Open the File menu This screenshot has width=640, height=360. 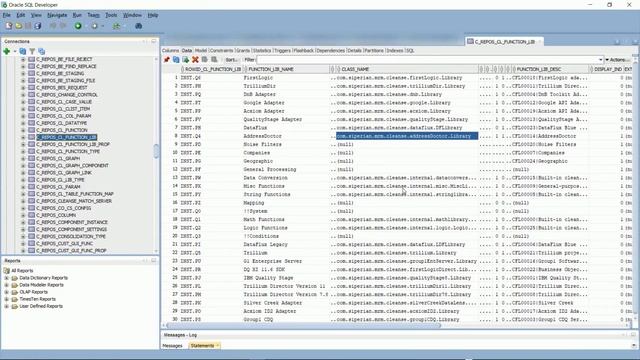[7, 15]
